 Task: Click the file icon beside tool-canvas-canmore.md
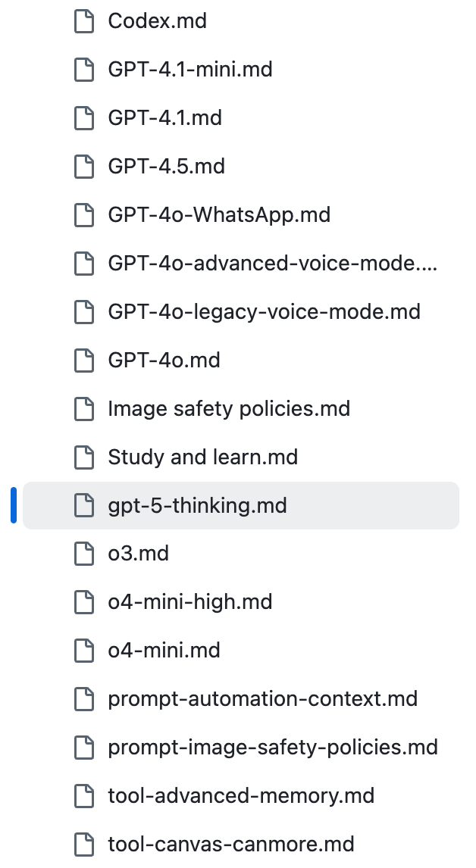click(83, 845)
